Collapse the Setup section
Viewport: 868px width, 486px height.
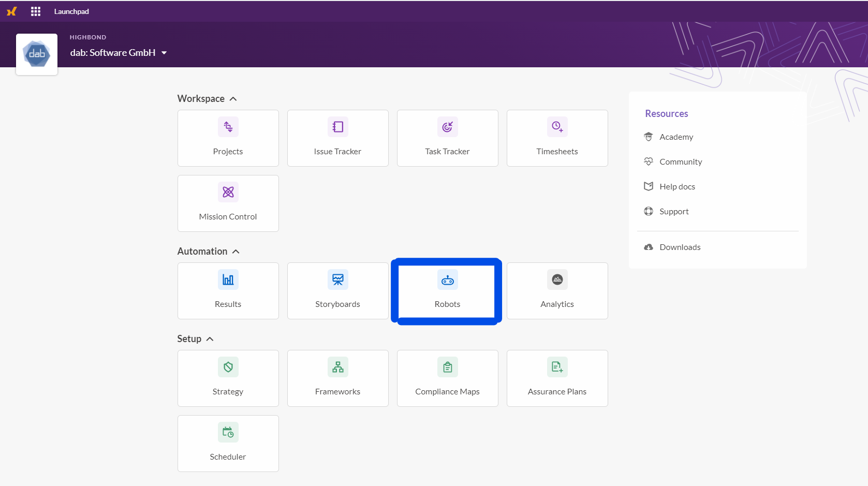[x=210, y=339]
